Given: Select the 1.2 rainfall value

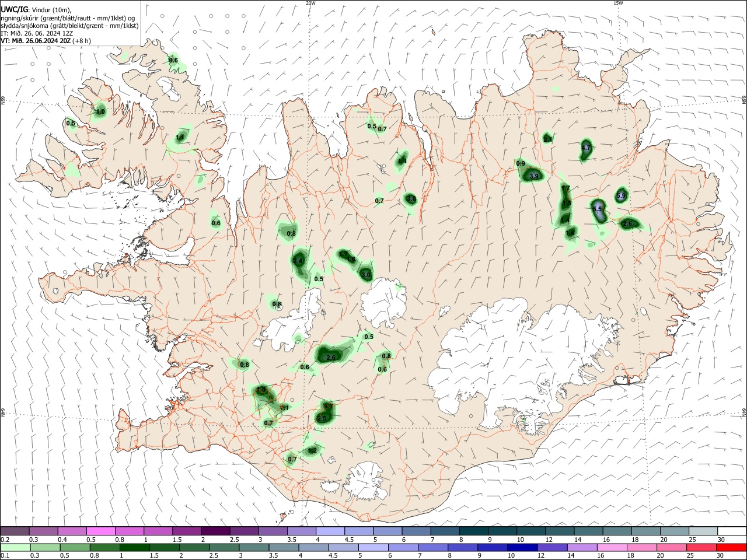Looking at the screenshot, I should [312, 450].
